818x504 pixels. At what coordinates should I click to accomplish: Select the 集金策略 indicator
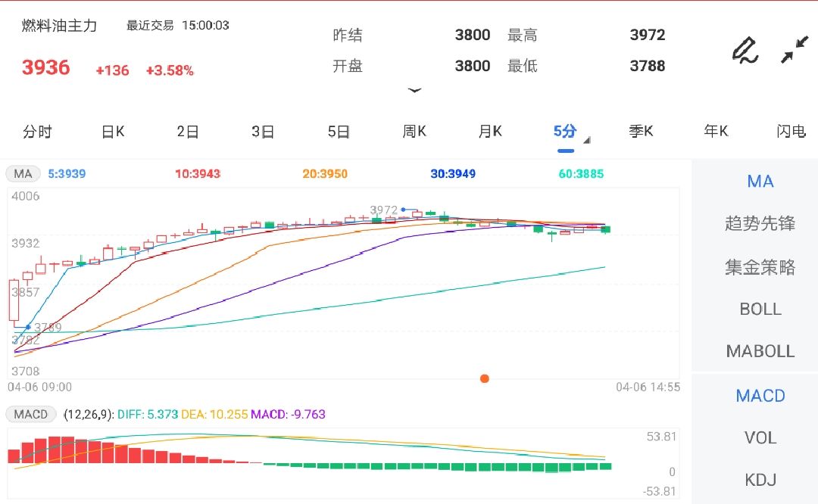click(x=760, y=266)
